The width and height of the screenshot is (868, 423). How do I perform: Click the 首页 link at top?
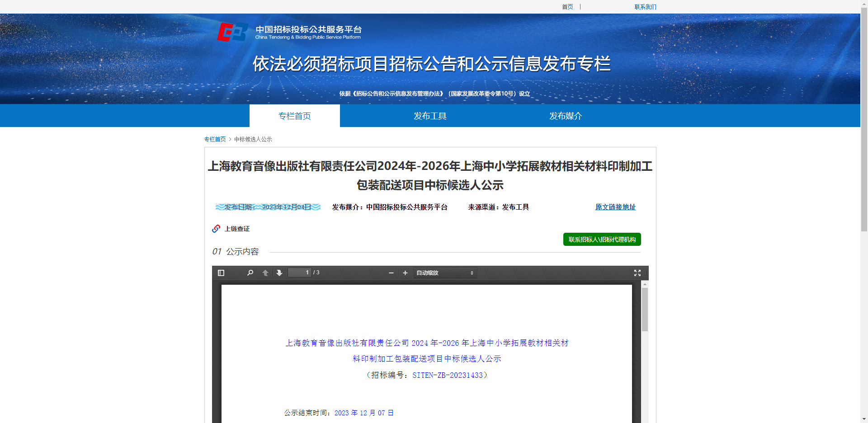[567, 7]
